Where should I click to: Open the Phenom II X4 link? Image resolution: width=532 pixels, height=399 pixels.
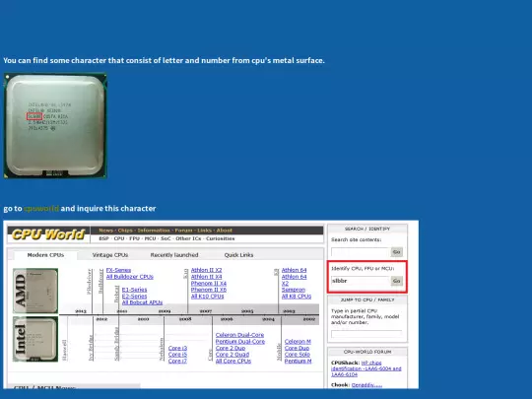[x=209, y=283]
